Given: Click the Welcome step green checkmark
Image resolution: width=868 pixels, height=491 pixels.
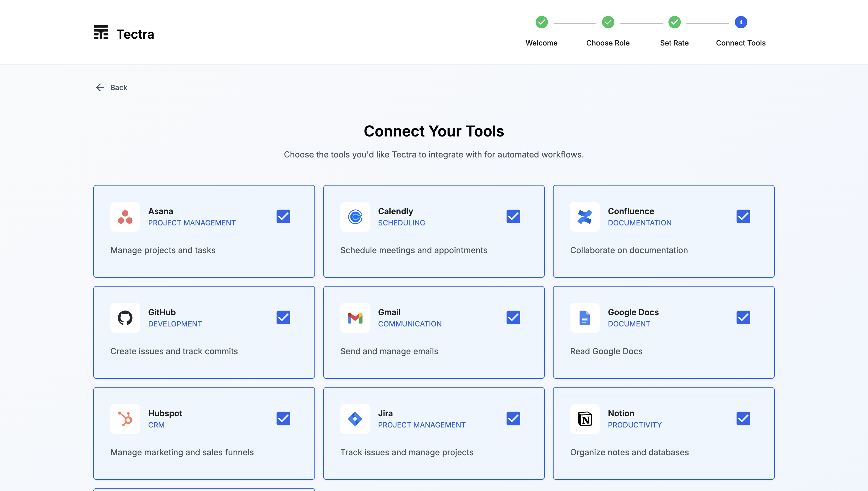Looking at the screenshot, I should [541, 22].
